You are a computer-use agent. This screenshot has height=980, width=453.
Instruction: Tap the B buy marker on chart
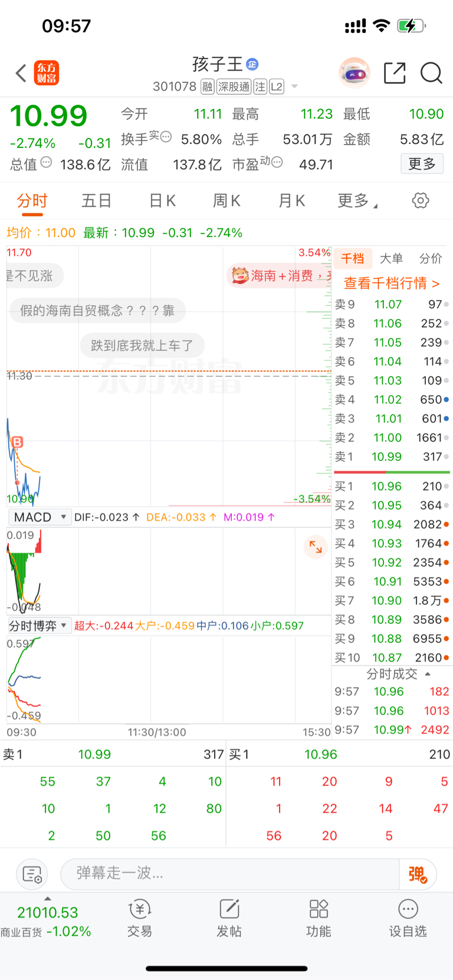point(17,442)
